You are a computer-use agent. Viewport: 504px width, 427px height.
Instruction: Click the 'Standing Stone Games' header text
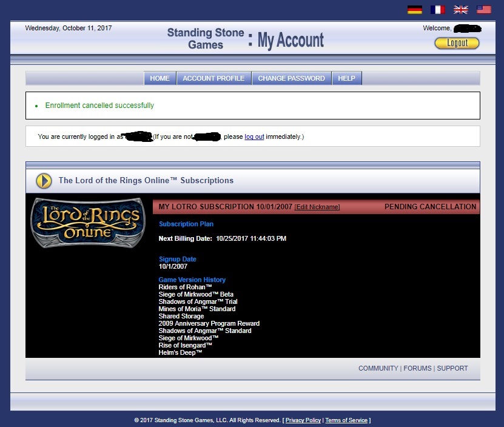[x=206, y=39]
